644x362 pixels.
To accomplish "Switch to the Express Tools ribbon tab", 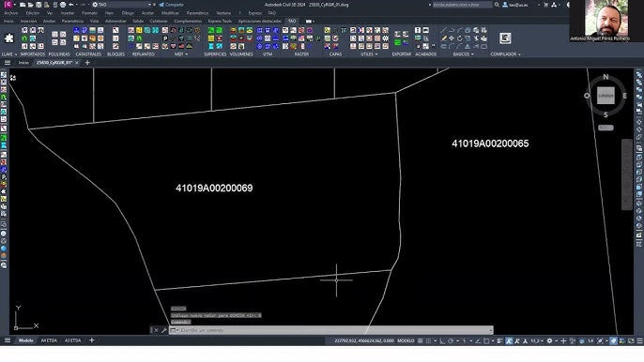I will coord(220,21).
